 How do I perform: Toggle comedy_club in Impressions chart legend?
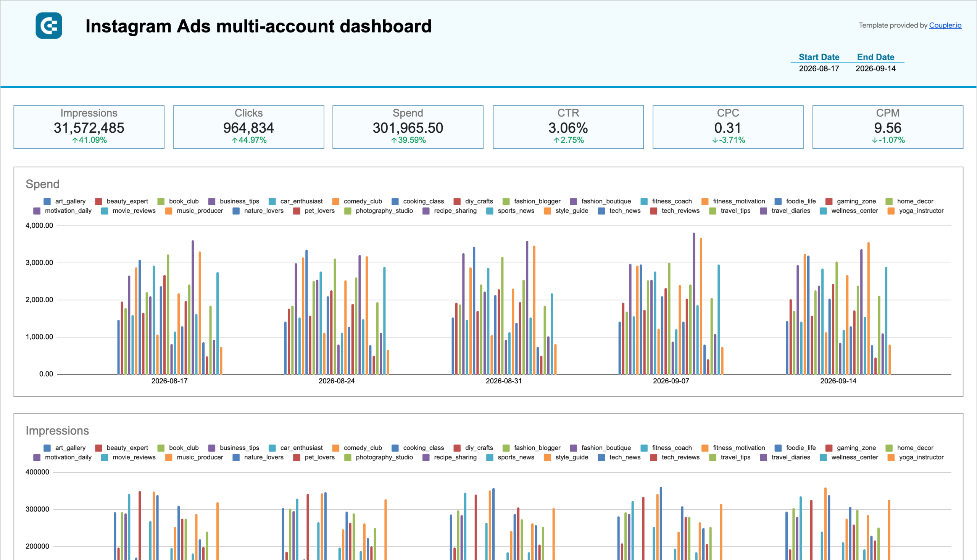pos(357,448)
